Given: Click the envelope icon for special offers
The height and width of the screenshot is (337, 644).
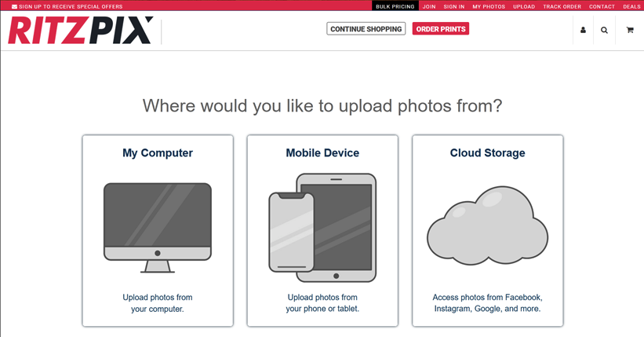Looking at the screenshot, I should pos(14,6).
